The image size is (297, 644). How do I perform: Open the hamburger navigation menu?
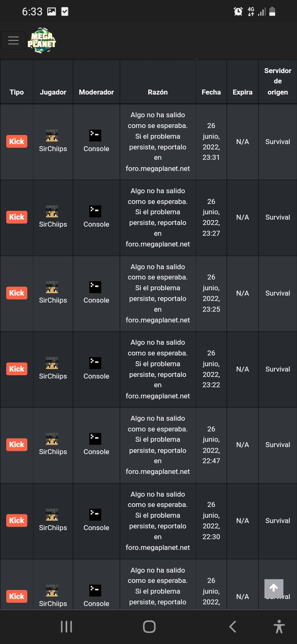[13, 40]
